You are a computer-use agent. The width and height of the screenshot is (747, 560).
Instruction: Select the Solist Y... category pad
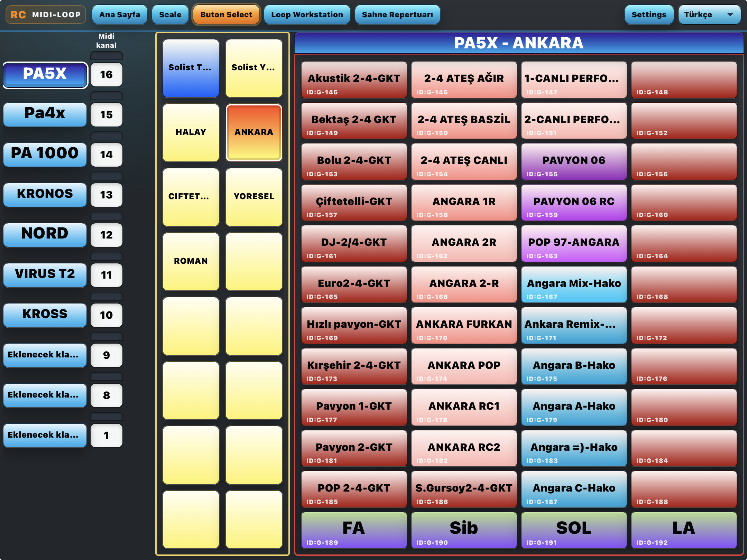coord(254,68)
